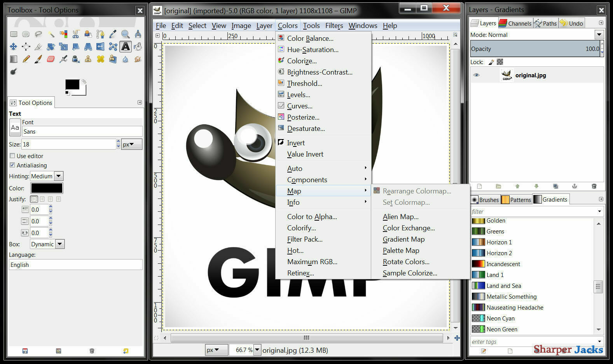
Task: Select the Rectangle Select tool
Action: click(x=14, y=34)
